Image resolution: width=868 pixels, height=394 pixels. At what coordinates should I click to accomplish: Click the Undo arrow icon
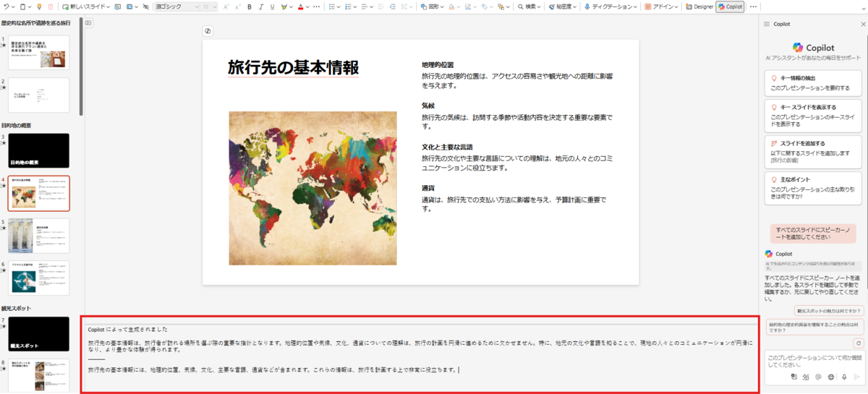click(6, 7)
